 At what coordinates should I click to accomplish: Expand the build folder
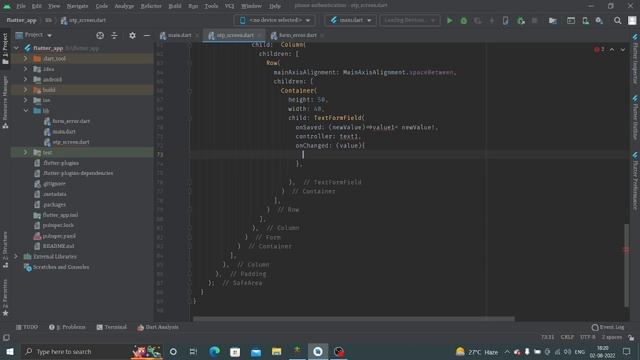[26, 89]
